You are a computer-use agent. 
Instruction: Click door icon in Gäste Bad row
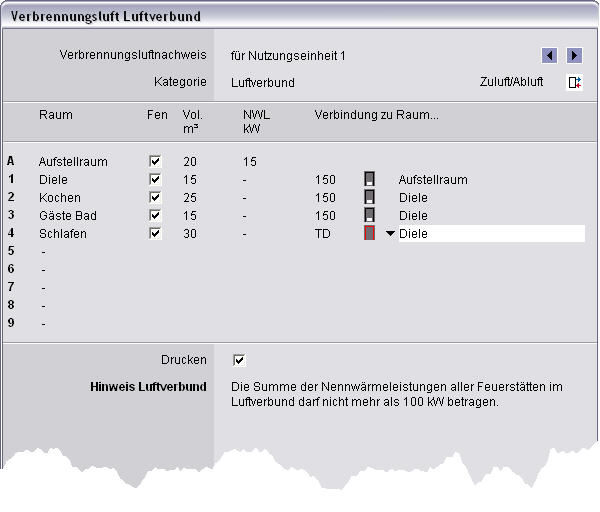pos(369,215)
